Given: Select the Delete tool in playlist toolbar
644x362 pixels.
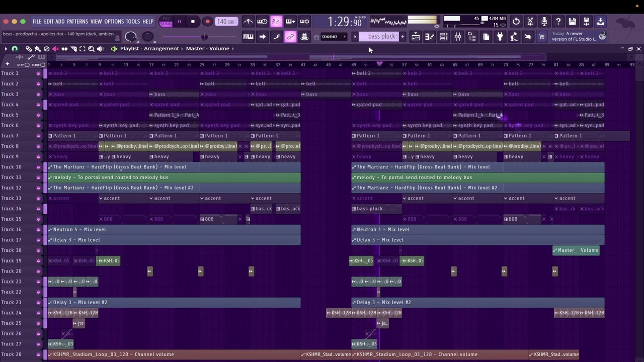Looking at the screenshot, I should [x=46, y=49].
